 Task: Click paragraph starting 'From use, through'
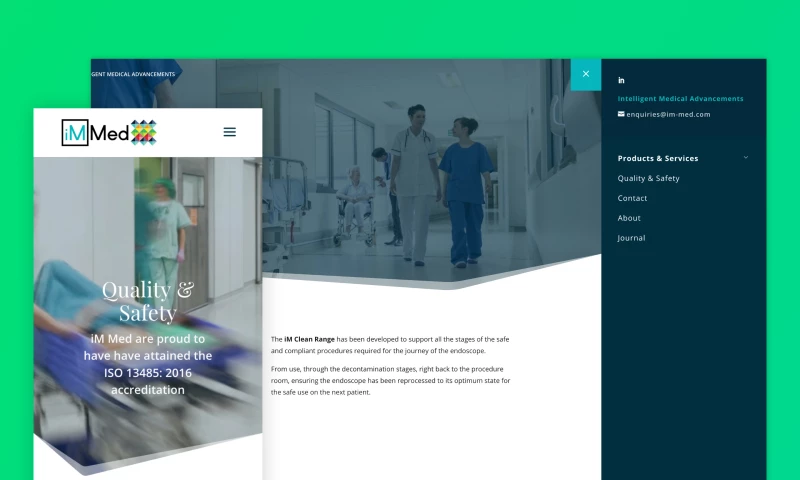tap(390, 381)
